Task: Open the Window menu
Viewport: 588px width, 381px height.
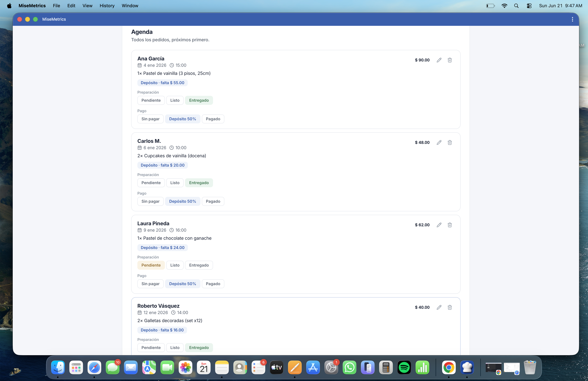Action: pyautogui.click(x=130, y=6)
